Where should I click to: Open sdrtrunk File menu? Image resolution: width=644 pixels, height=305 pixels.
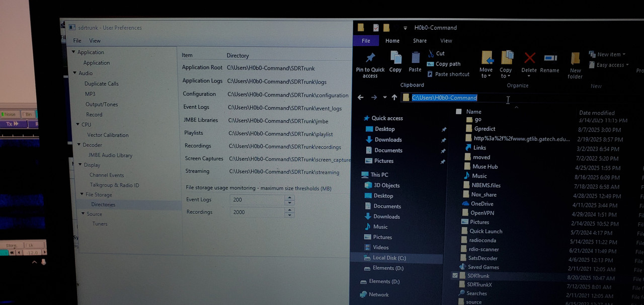coord(77,41)
